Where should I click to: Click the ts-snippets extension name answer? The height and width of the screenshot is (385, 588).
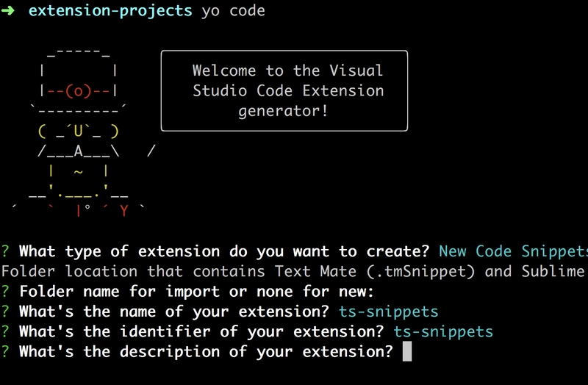[389, 311]
